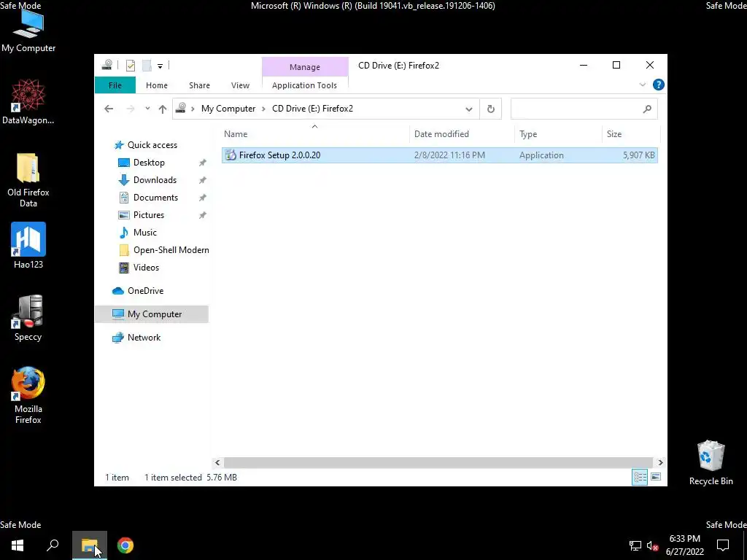Click the horizontal scrollbar track
The image size is (747, 560).
pyautogui.click(x=438, y=462)
